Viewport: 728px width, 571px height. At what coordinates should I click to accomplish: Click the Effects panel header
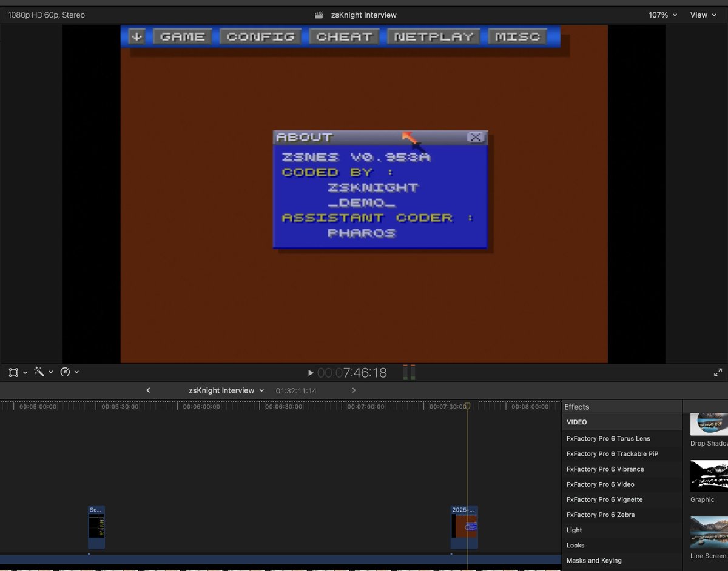pyautogui.click(x=577, y=407)
